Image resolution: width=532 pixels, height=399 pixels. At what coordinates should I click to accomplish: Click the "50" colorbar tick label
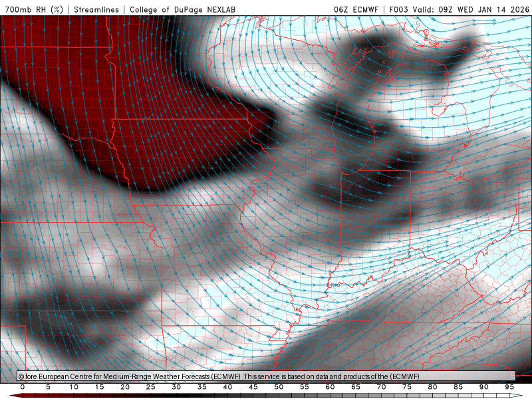279,387
